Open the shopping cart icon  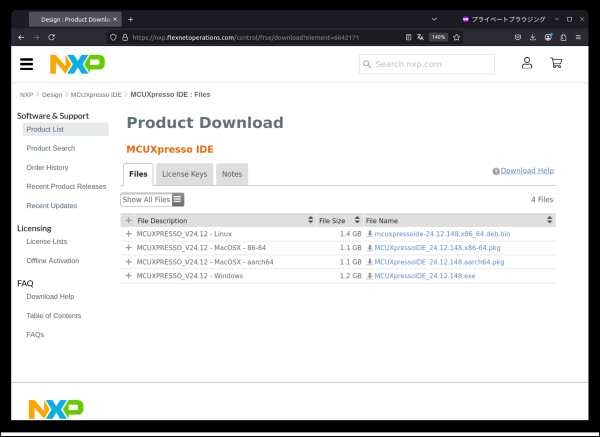click(x=556, y=63)
